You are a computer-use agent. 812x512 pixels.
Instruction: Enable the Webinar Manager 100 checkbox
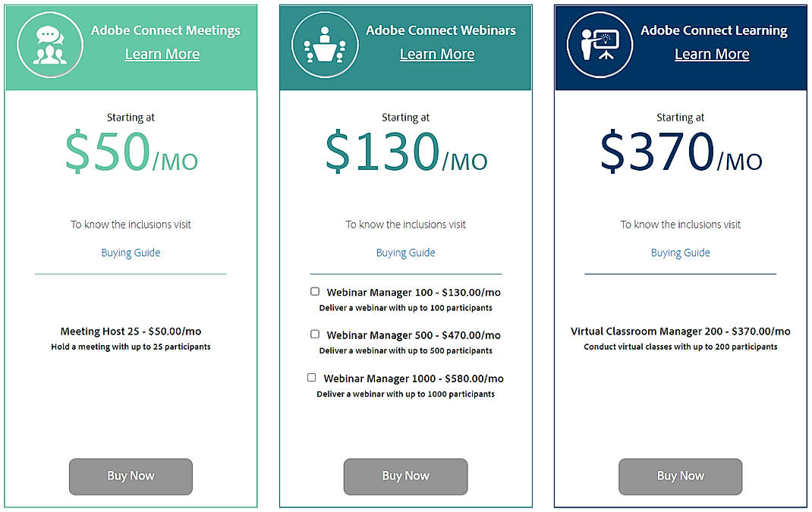[315, 291]
